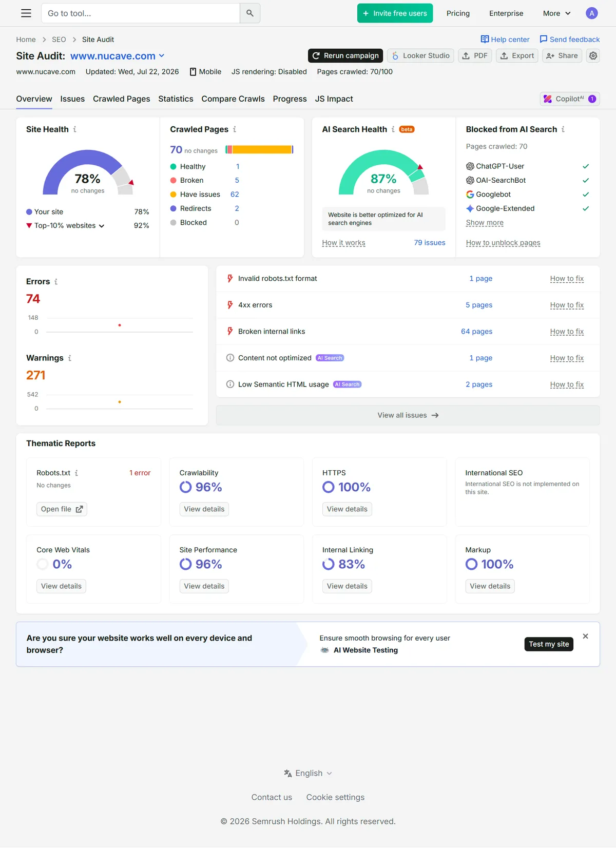616x848 pixels.
Task: Click the Help center book icon
Action: pos(485,39)
